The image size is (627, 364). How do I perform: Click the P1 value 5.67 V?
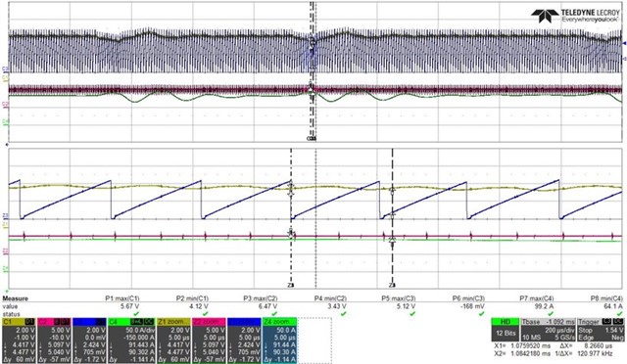point(129,306)
